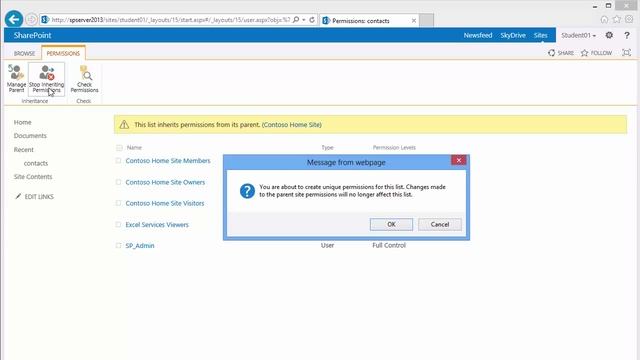Click the search magnifier in address bar
The height and width of the screenshot is (360, 640).
click(x=296, y=20)
